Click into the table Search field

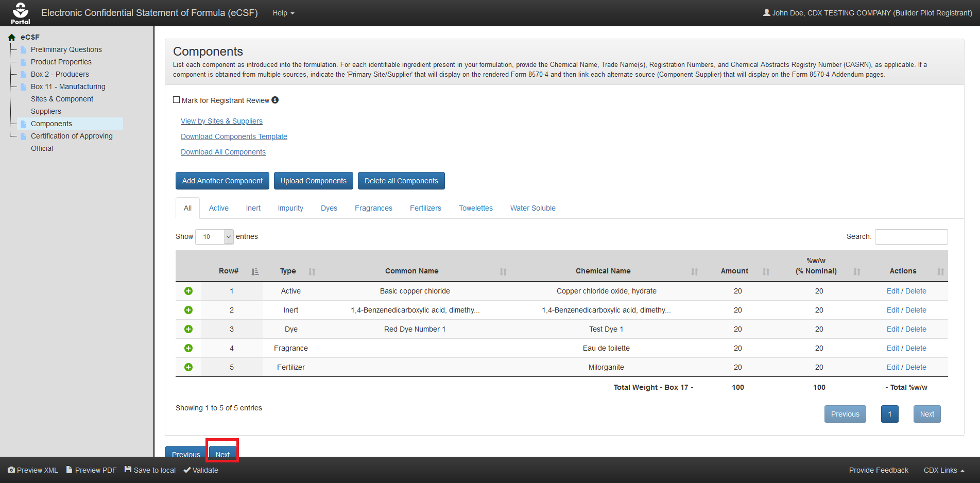coord(912,236)
